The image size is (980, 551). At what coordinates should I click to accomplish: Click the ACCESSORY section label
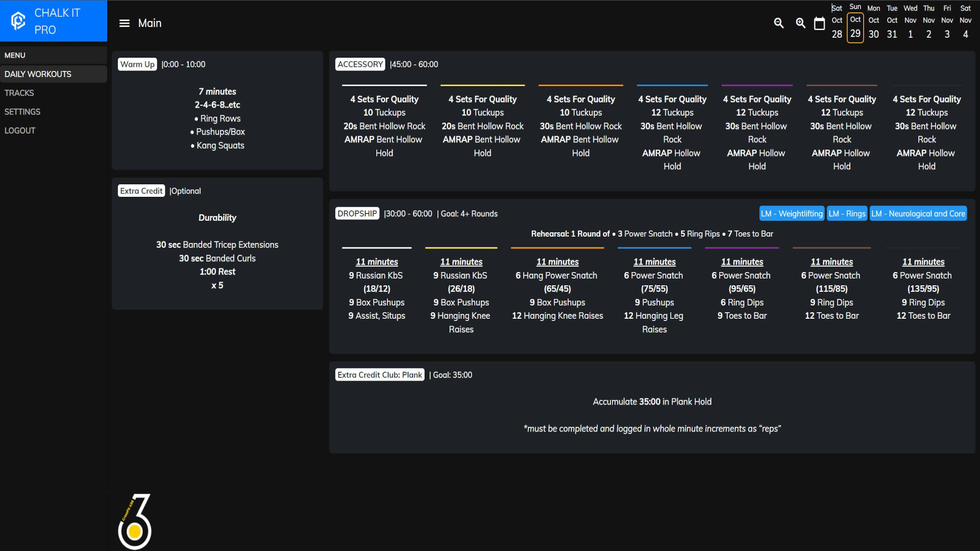pos(360,64)
